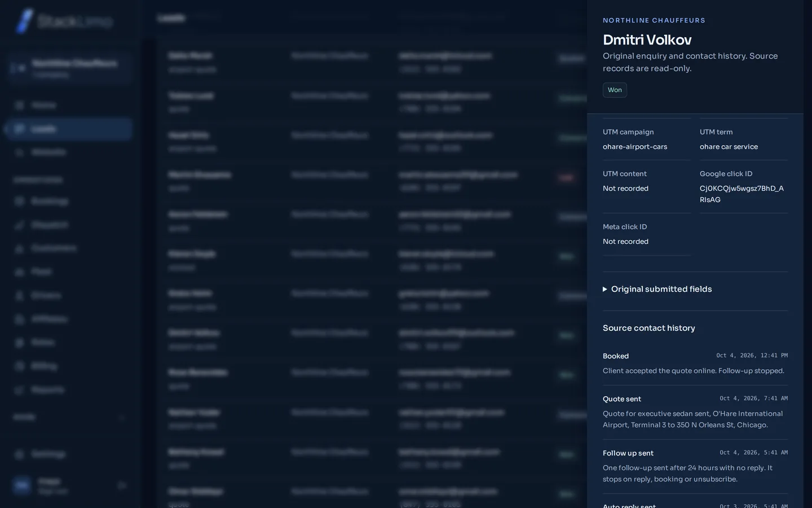Image resolution: width=812 pixels, height=508 pixels.
Task: Open the Fleet icon in sidebar
Action: 20,272
